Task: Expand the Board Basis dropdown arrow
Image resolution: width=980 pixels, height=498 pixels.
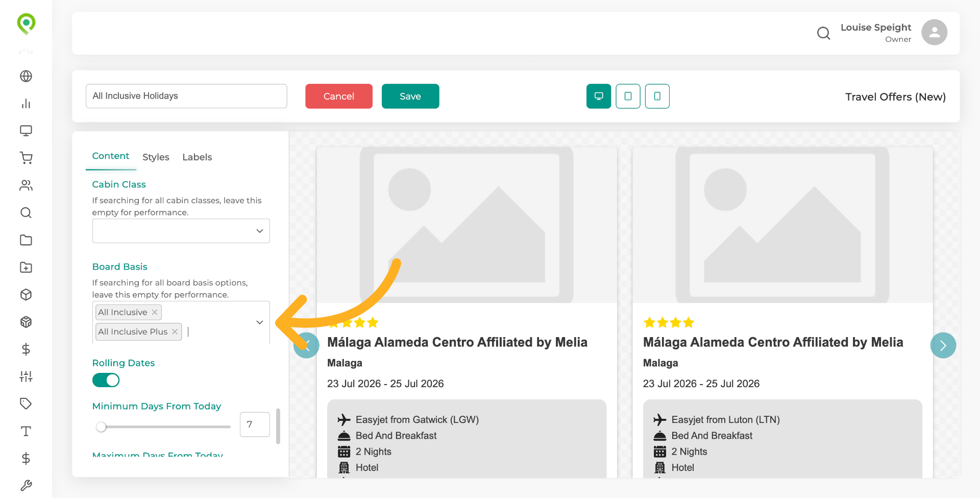Action: pyautogui.click(x=259, y=322)
